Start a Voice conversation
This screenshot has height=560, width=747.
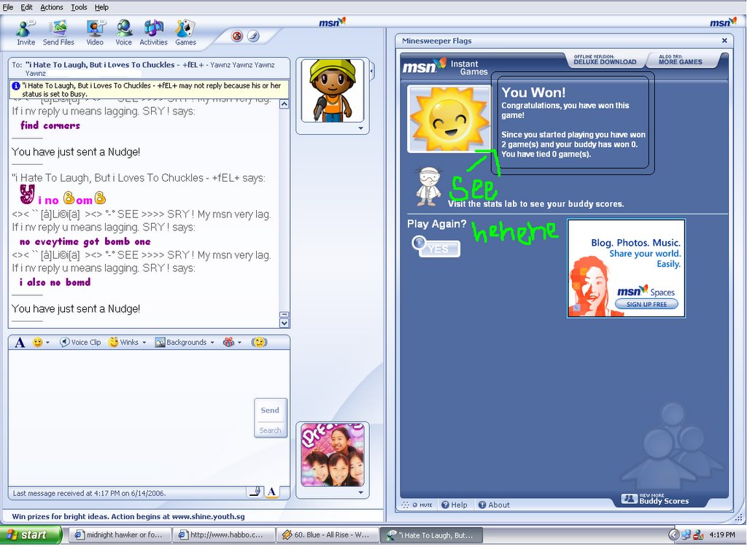(124, 32)
